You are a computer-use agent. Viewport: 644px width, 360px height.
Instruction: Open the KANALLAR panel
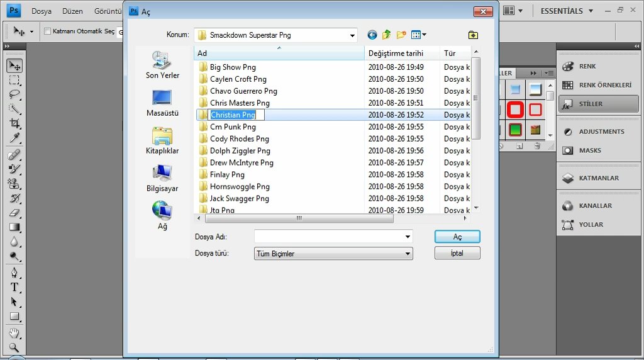pyautogui.click(x=598, y=205)
